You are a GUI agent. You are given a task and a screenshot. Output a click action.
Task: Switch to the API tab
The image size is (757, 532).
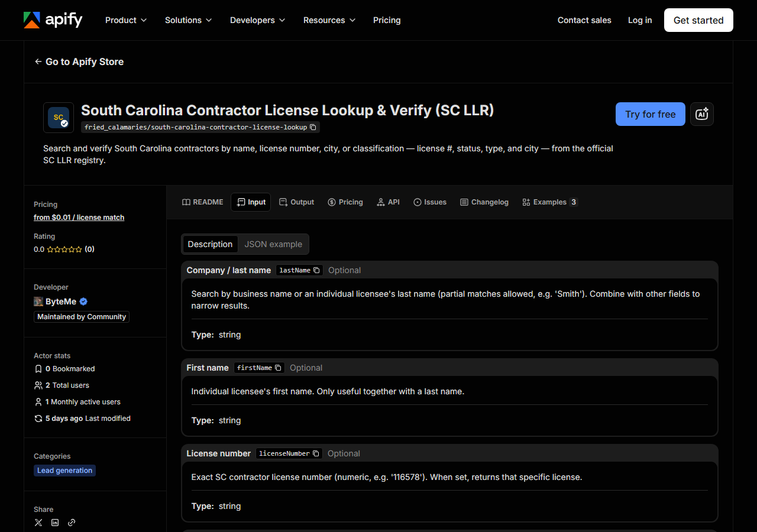[389, 202]
